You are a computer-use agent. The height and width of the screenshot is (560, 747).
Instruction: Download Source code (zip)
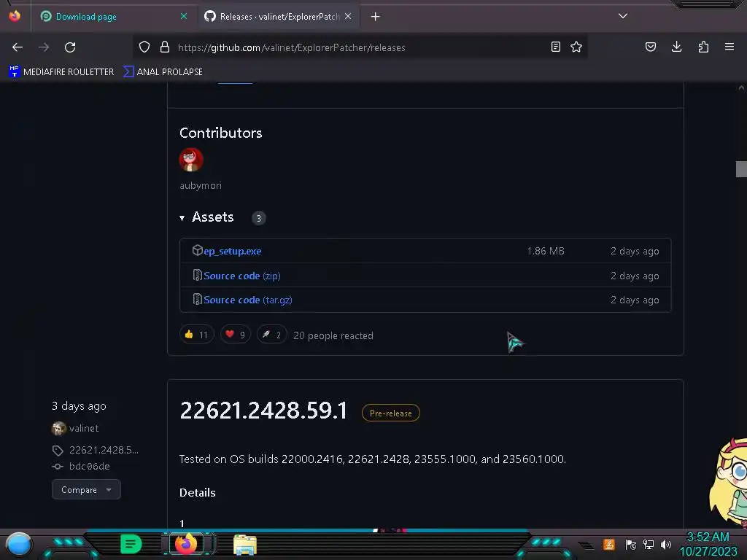pos(242,276)
